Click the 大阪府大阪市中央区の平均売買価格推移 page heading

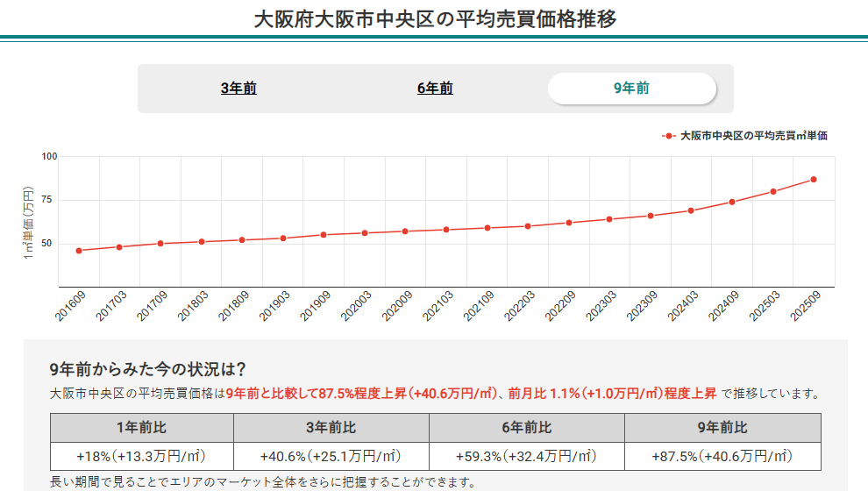pyautogui.click(x=434, y=19)
